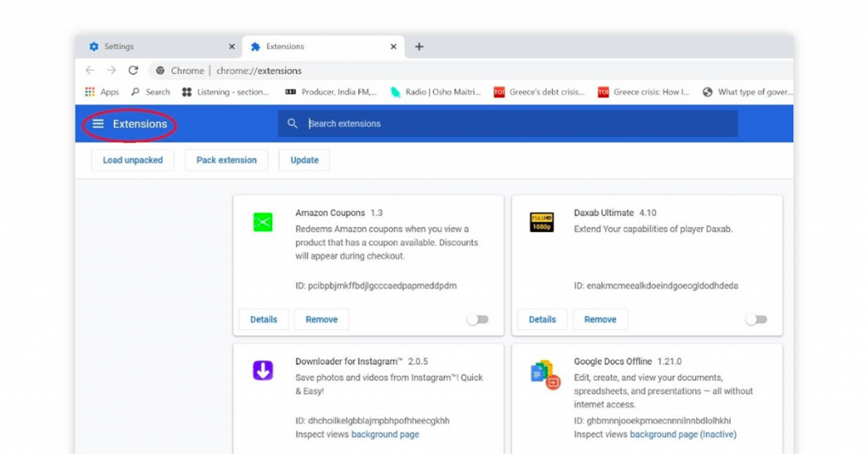This screenshot has height=454, width=868.
Task: Click the browser forward arrow
Action: 112,70
